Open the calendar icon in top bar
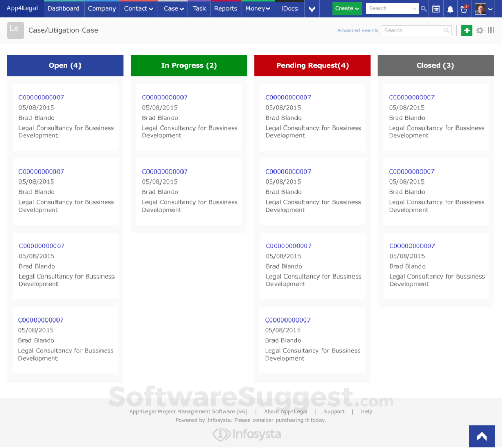Image resolution: width=502 pixels, height=448 pixels. pos(436,9)
